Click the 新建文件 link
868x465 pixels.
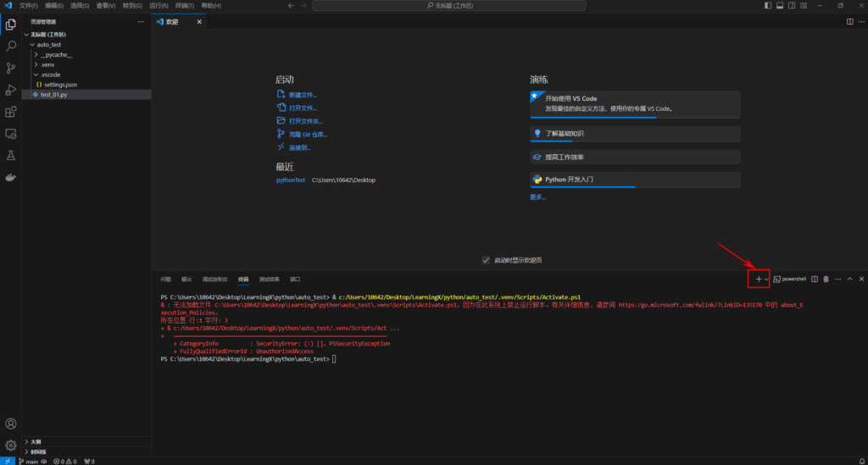click(303, 95)
